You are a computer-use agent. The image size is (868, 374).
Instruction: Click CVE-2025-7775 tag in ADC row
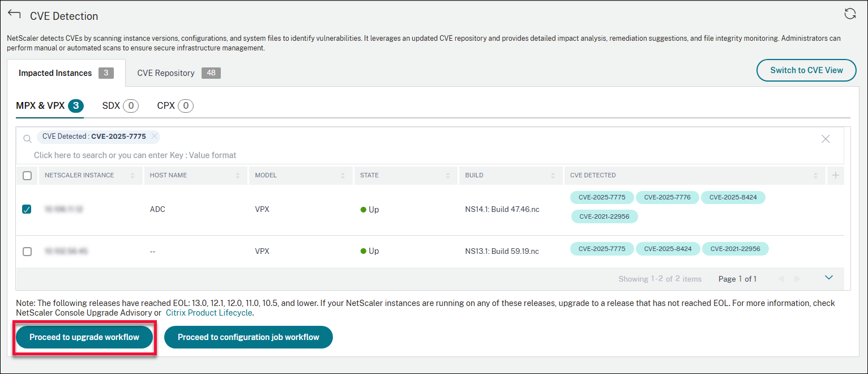[602, 198]
